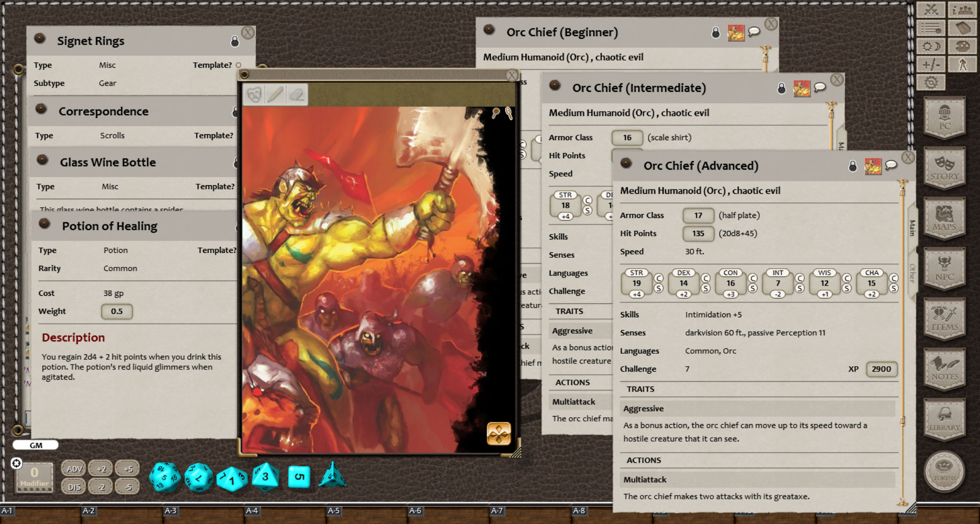Click the LIBRARY sidebar button

point(944,420)
